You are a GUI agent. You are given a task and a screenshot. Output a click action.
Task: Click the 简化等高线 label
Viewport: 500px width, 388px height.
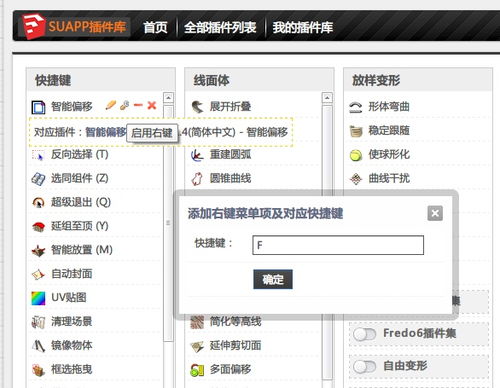(235, 322)
